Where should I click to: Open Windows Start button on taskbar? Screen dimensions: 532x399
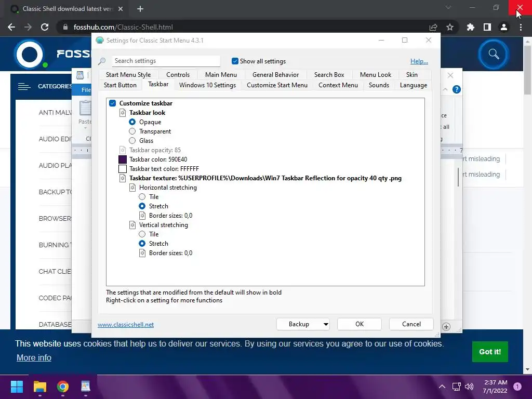point(17,387)
